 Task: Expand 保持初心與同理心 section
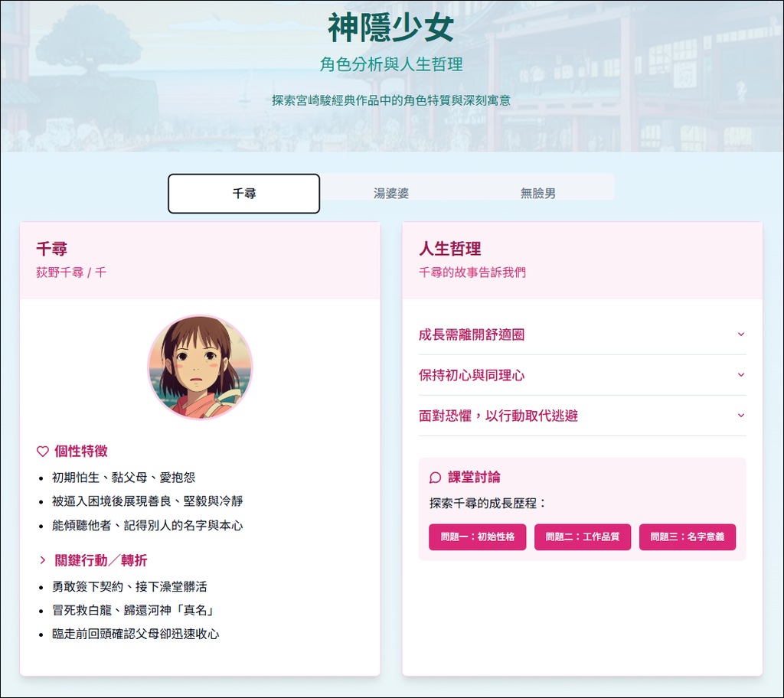click(x=582, y=375)
